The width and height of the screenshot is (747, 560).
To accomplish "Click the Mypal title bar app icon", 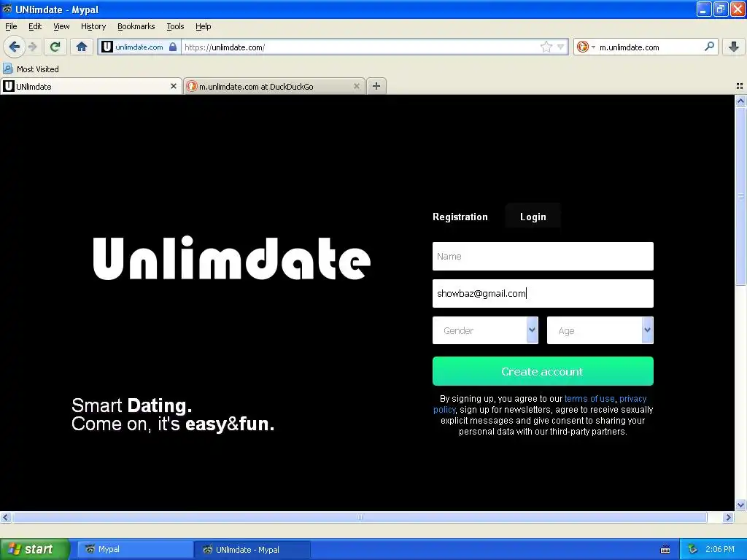I will point(7,9).
